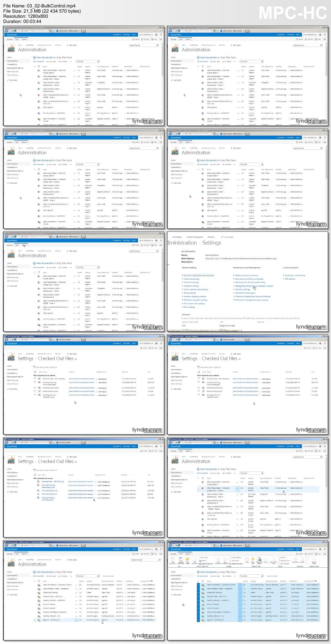Click Check In in 00:03:27 frame ribbon
Screen dimensions: 331x644
click(x=203, y=561)
